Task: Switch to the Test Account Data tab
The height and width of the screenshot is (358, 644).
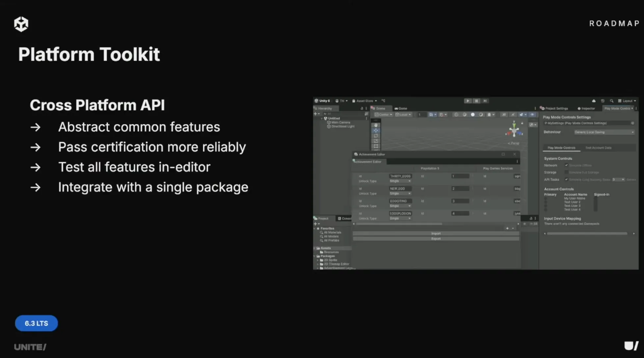Action: click(x=598, y=148)
